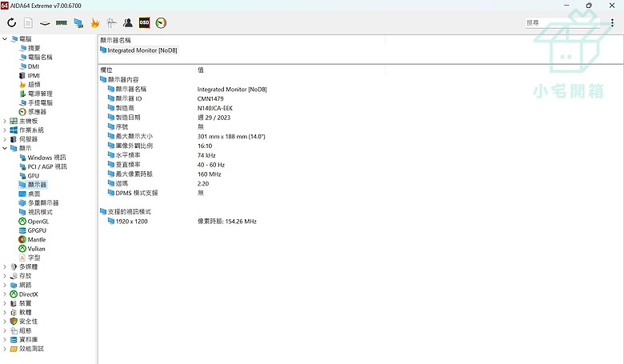
Task: Expand the 主機板 tree node
Action: click(x=5, y=121)
